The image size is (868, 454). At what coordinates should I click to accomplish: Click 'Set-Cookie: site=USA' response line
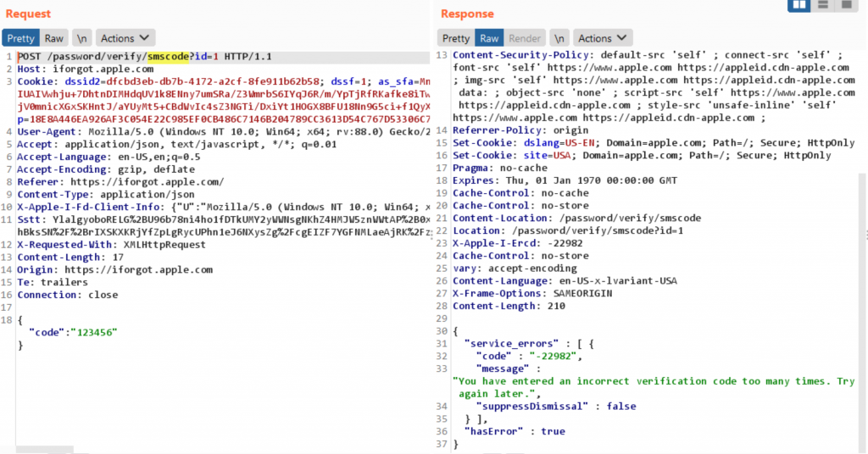point(642,155)
